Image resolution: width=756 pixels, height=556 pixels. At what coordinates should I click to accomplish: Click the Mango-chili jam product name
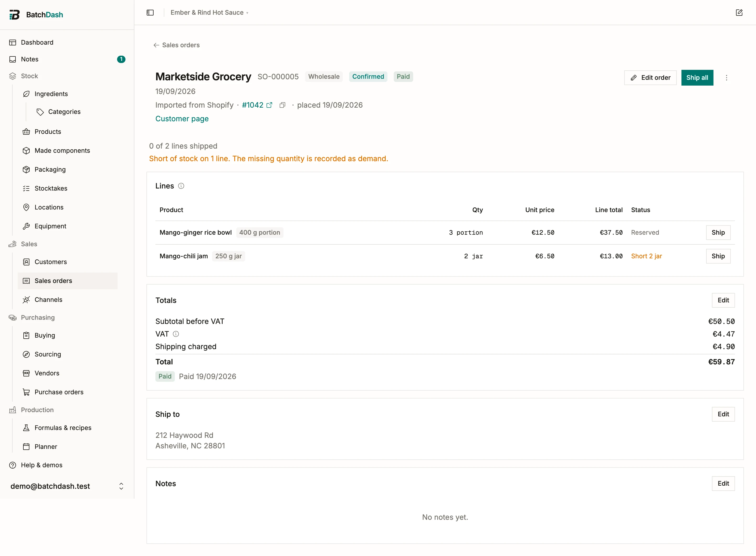coord(183,256)
